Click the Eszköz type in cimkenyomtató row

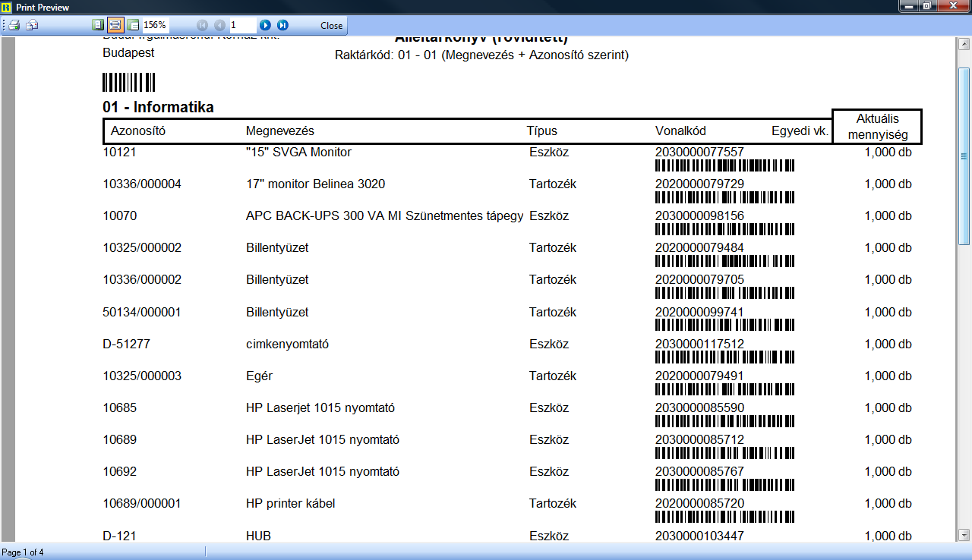[x=549, y=344]
